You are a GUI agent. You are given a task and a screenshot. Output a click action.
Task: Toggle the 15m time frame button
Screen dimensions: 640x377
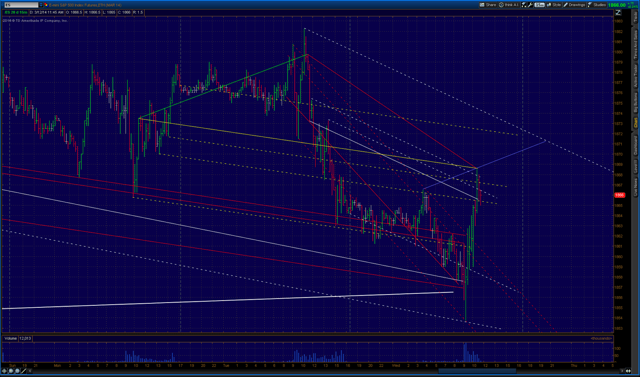coord(540,5)
